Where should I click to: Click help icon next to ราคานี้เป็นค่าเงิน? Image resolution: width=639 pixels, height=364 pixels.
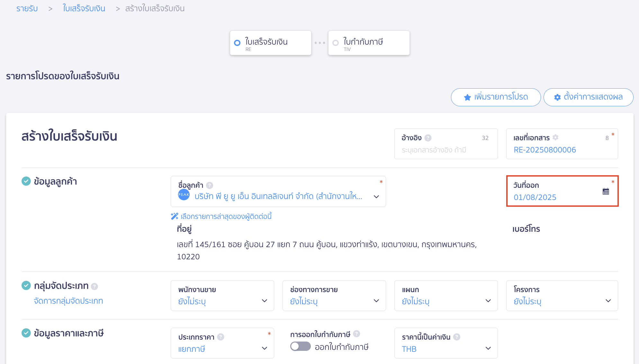[457, 337]
